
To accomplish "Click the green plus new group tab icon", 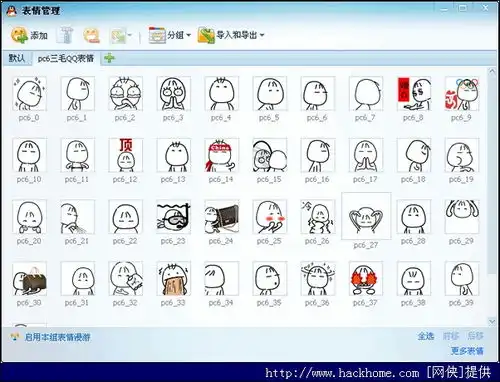I will point(109,58).
